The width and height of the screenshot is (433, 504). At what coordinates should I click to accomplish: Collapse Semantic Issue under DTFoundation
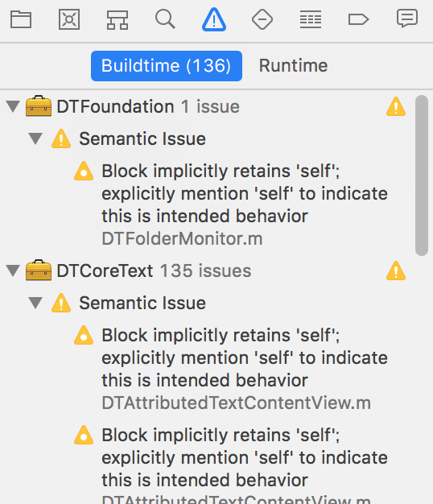(x=35, y=138)
